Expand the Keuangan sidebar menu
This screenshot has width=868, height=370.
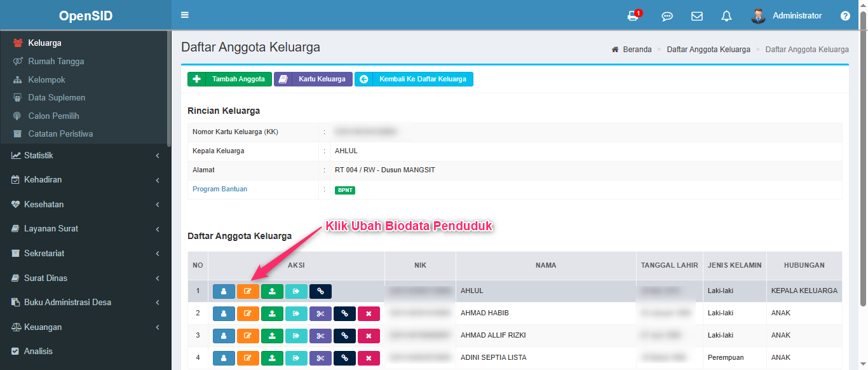tap(86, 327)
